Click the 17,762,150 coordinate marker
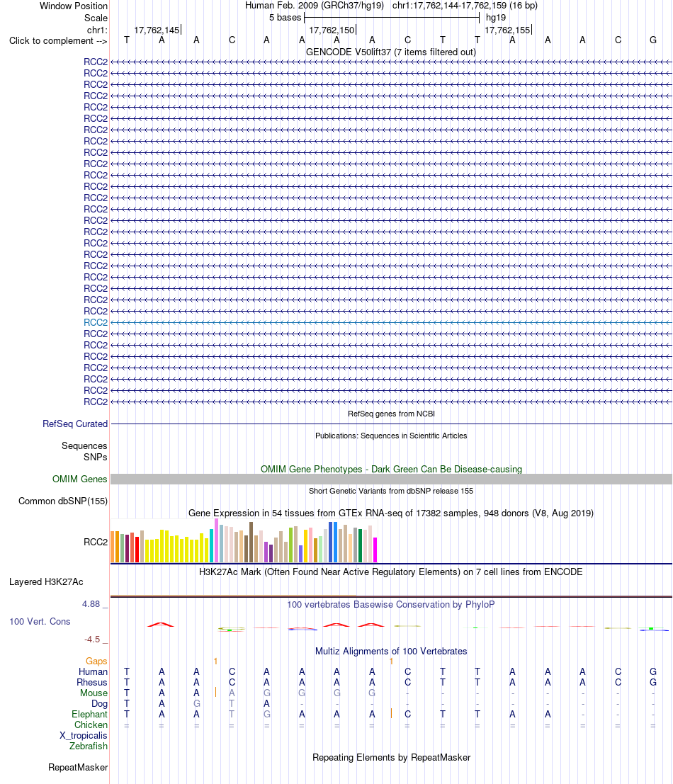673x784 pixels. click(332, 30)
